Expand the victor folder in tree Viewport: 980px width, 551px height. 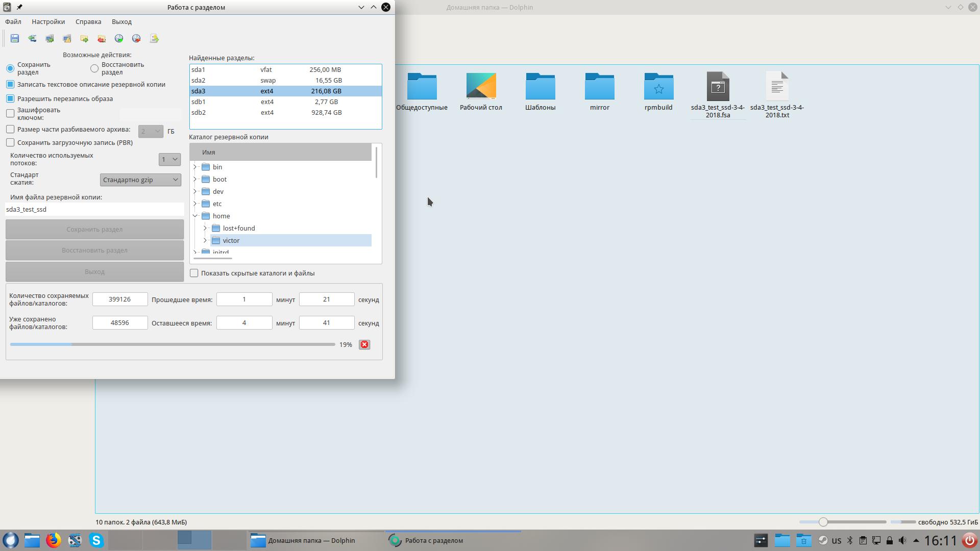pyautogui.click(x=205, y=240)
